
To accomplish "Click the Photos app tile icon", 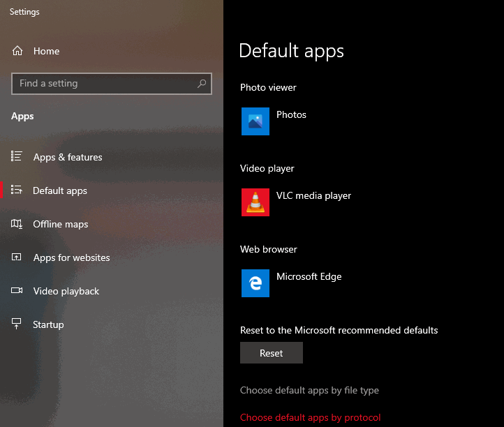I will [x=255, y=121].
